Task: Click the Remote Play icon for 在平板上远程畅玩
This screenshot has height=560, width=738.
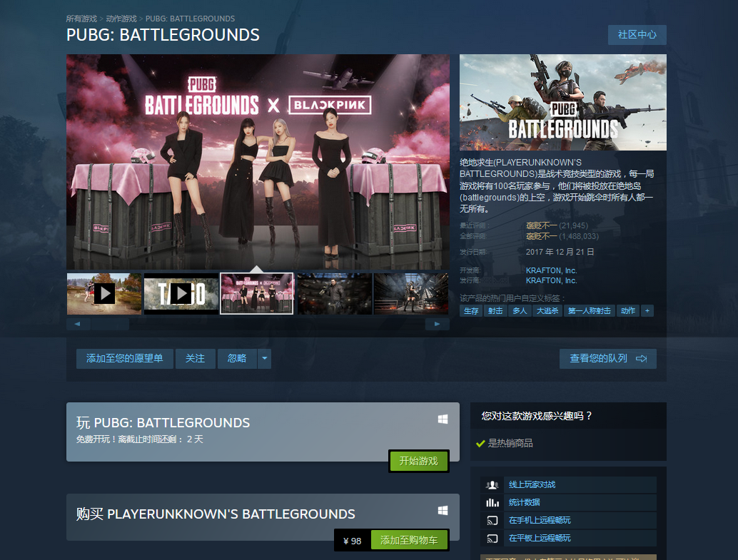Action: coord(493,539)
